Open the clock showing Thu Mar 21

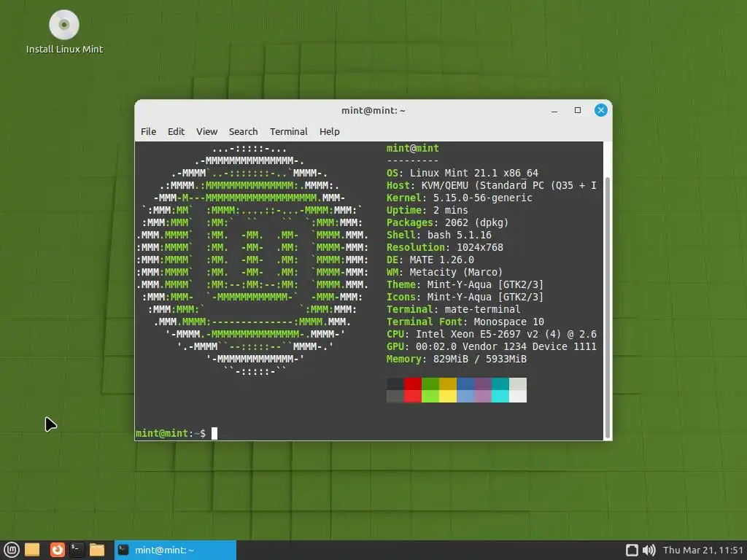click(703, 550)
